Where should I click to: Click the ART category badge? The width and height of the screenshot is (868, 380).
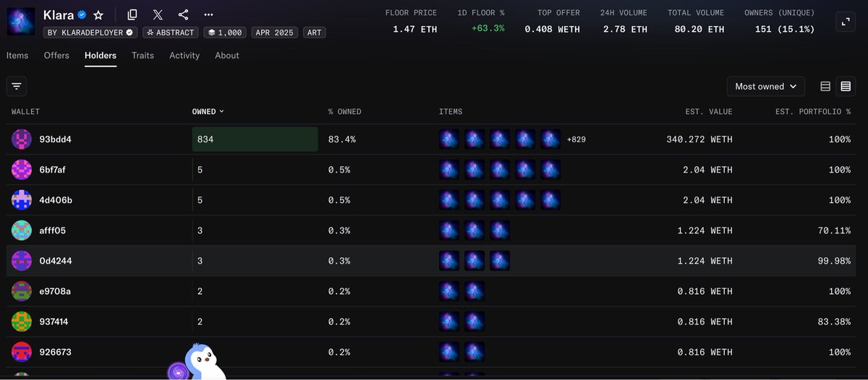tap(314, 33)
